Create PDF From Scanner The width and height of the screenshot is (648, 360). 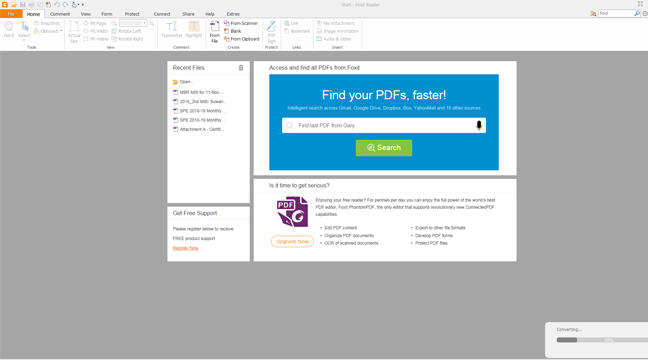pyautogui.click(x=241, y=23)
